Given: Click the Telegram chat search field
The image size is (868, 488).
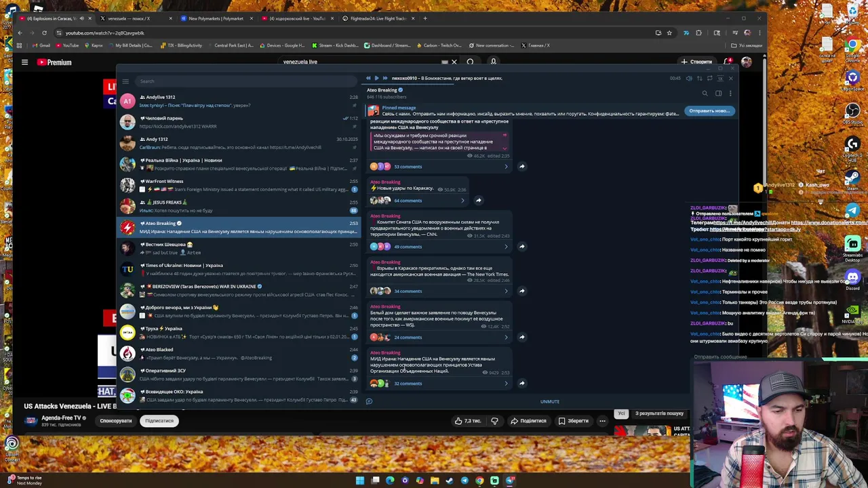Looking at the screenshot, I should point(248,81).
